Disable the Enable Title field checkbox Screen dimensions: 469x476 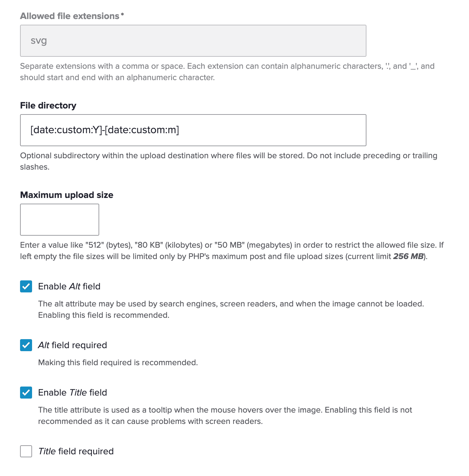tap(26, 393)
